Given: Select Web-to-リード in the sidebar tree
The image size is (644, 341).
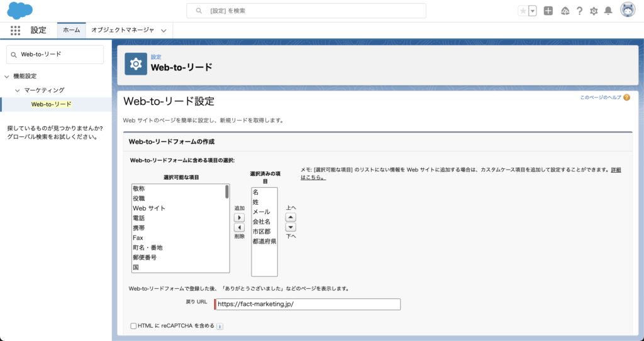Looking at the screenshot, I should 52,104.
